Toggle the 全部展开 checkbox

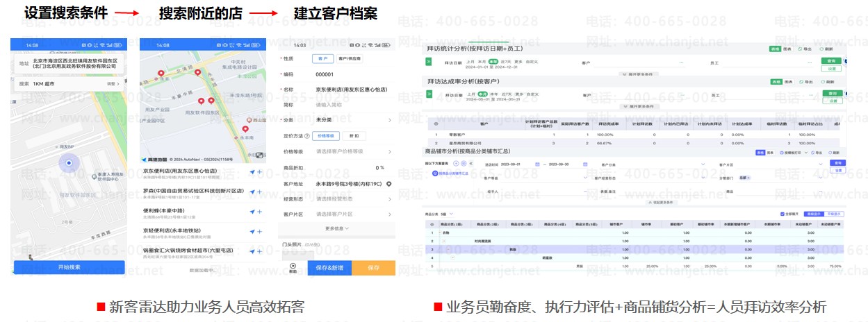coord(783,214)
